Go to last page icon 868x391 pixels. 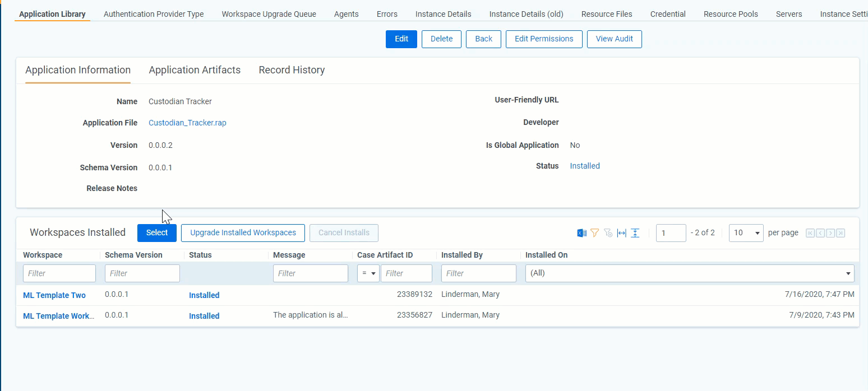(x=841, y=233)
